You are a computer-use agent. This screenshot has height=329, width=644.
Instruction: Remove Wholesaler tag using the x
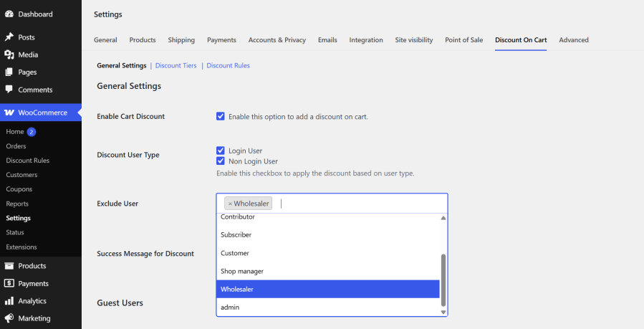click(230, 204)
